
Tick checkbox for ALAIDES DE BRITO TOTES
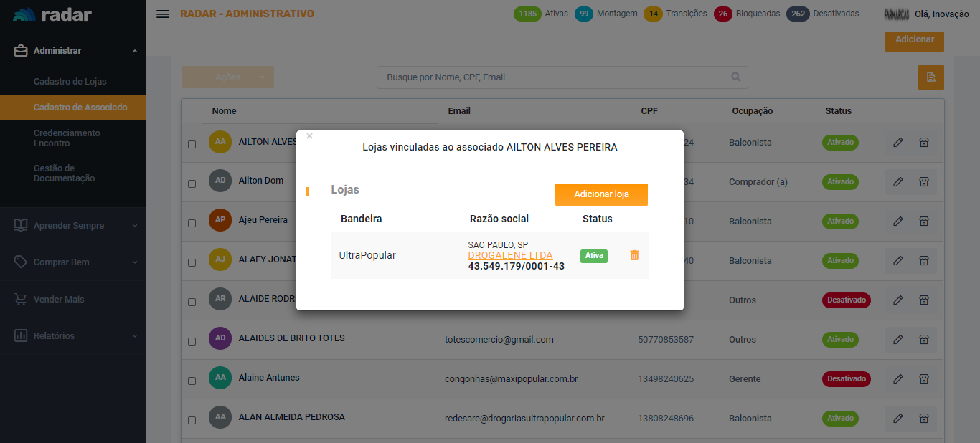coord(192,341)
